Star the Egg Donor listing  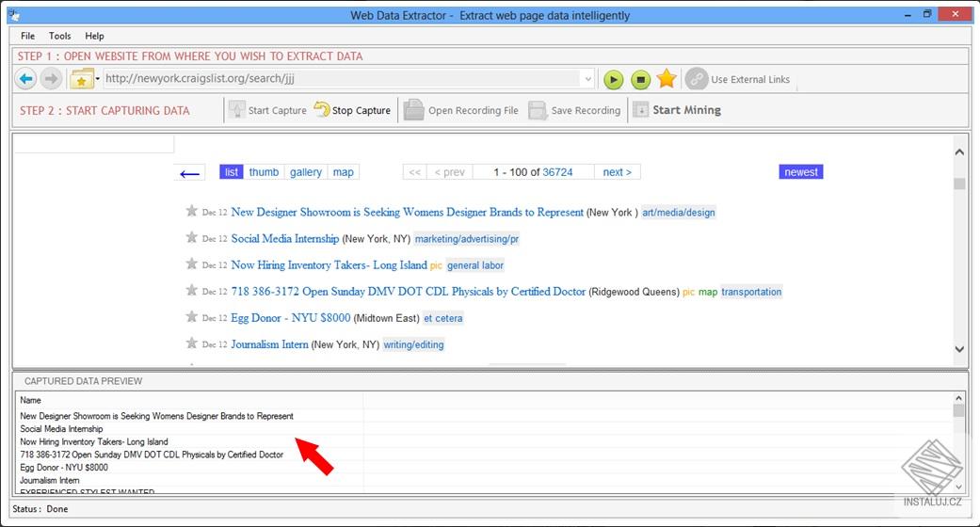(192, 316)
